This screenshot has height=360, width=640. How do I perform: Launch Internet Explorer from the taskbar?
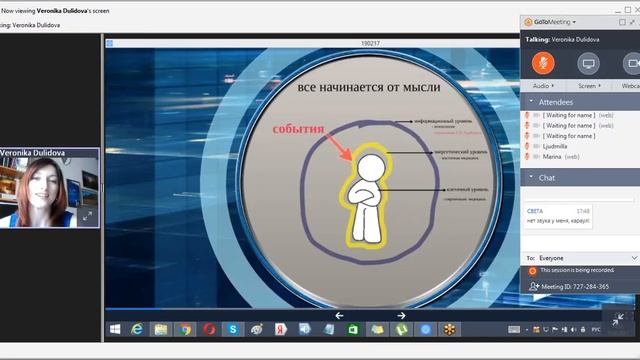tap(137, 329)
